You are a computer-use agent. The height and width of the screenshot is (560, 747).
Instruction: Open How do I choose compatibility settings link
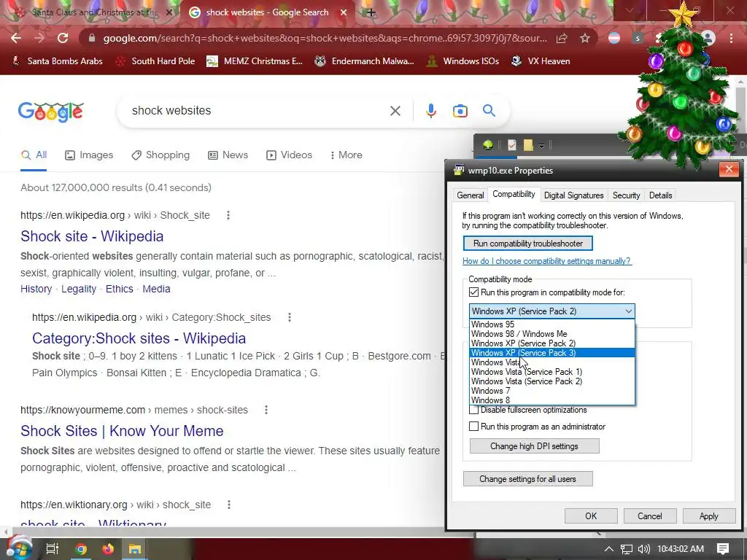pyautogui.click(x=547, y=261)
